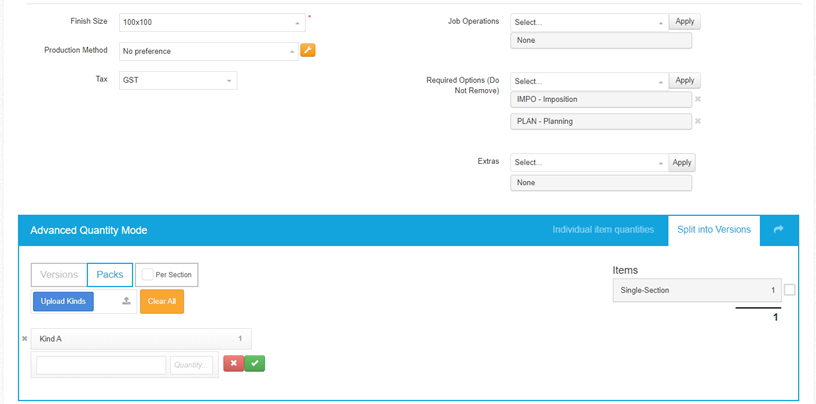The height and width of the screenshot is (404, 816).
Task: Click the None box under Extras
Action: click(601, 183)
